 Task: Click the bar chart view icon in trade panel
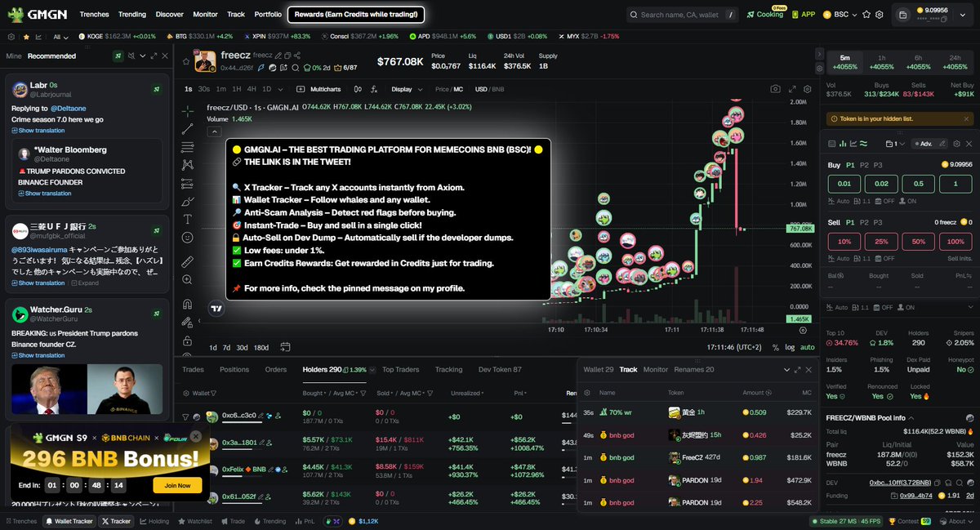(843, 143)
